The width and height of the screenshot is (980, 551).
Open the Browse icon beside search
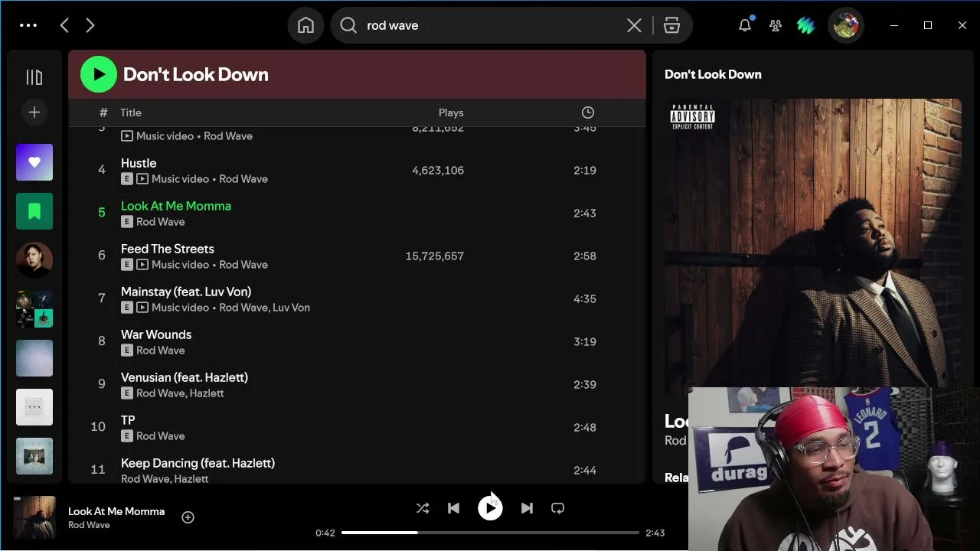click(x=671, y=25)
